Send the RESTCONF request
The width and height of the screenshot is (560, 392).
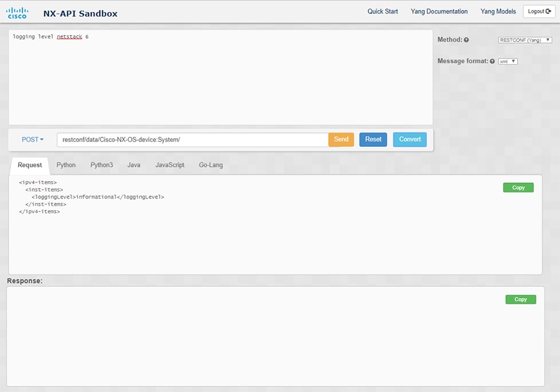(341, 139)
